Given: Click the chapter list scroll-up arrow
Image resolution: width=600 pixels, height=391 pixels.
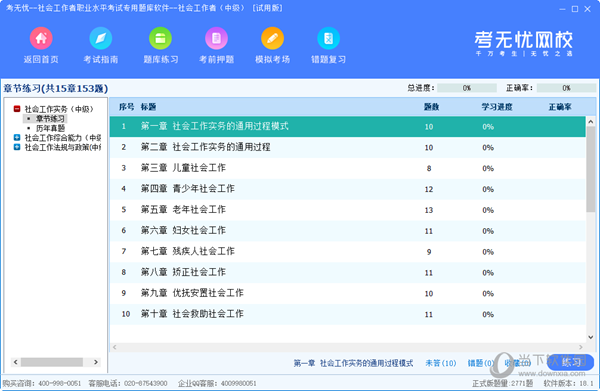Looking at the screenshot, I should click(x=590, y=122).
